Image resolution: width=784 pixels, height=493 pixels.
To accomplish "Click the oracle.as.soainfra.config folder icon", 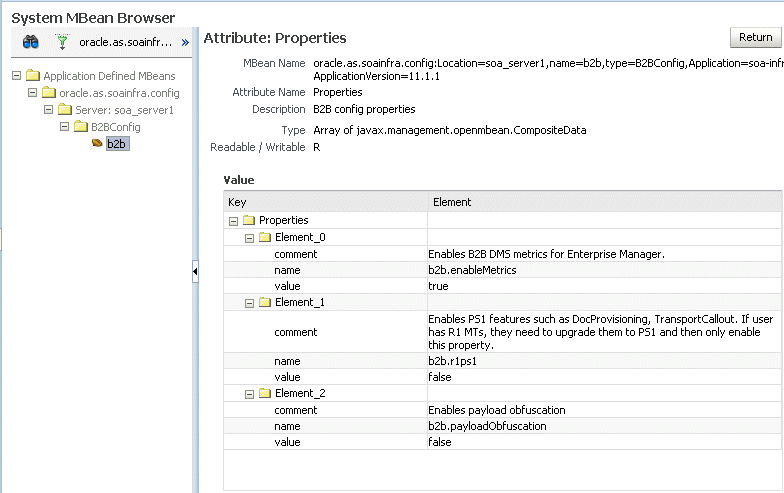I will pos(49,92).
